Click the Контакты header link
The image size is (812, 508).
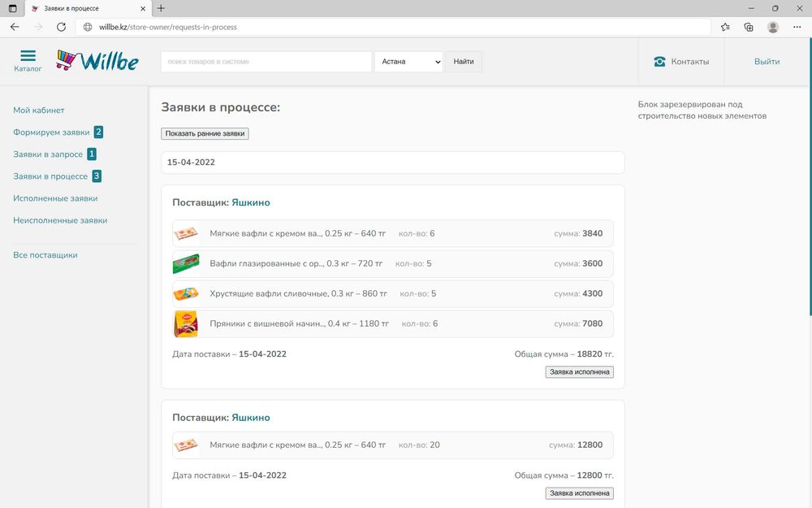689,62
